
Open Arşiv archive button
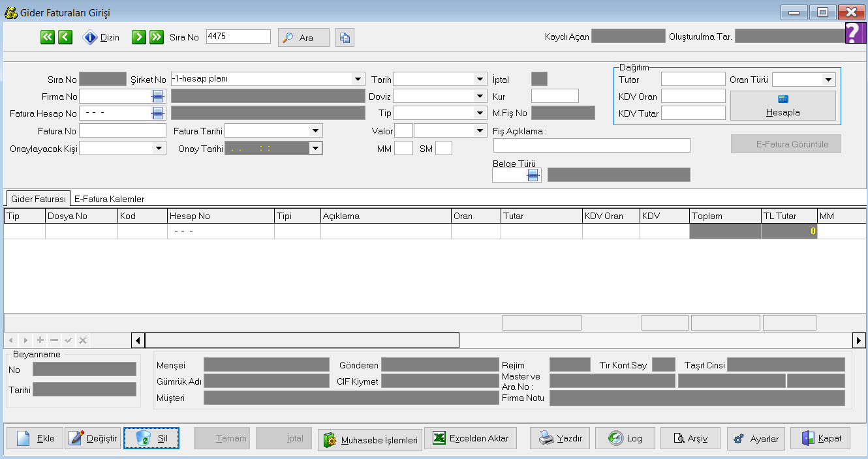pos(690,439)
